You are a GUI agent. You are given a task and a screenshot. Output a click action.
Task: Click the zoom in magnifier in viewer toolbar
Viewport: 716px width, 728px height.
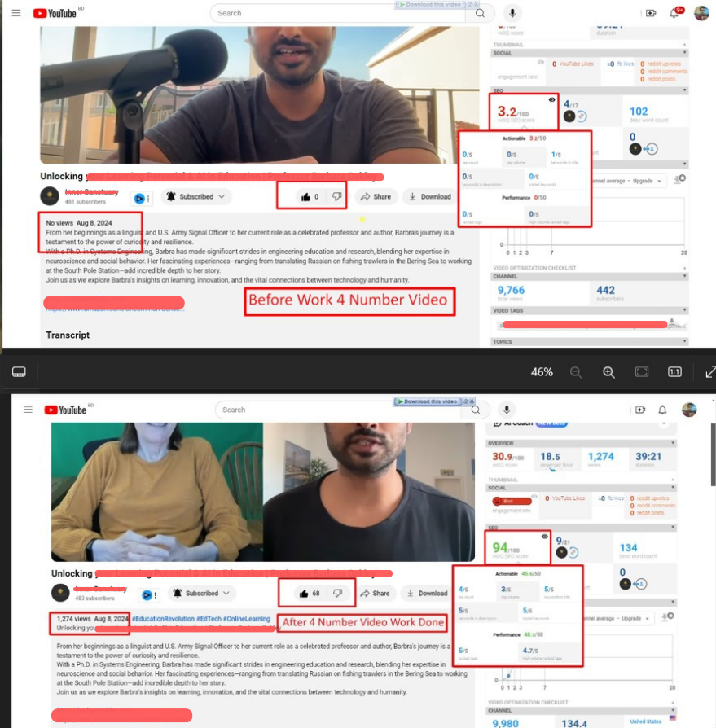pos(608,372)
